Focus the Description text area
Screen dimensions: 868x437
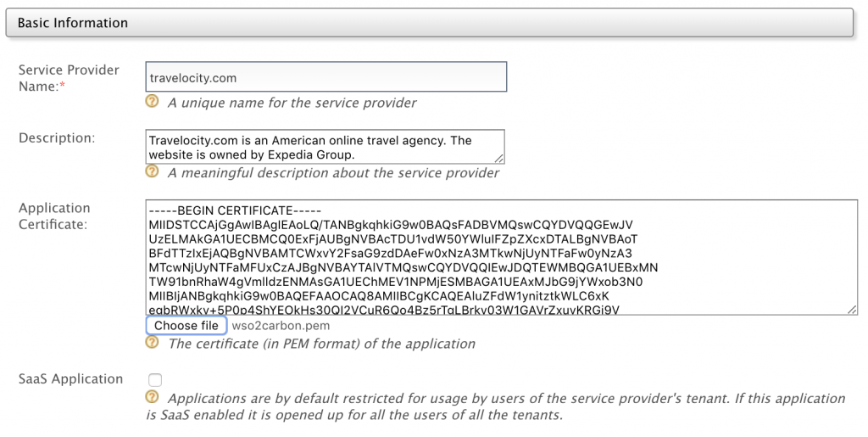point(325,147)
